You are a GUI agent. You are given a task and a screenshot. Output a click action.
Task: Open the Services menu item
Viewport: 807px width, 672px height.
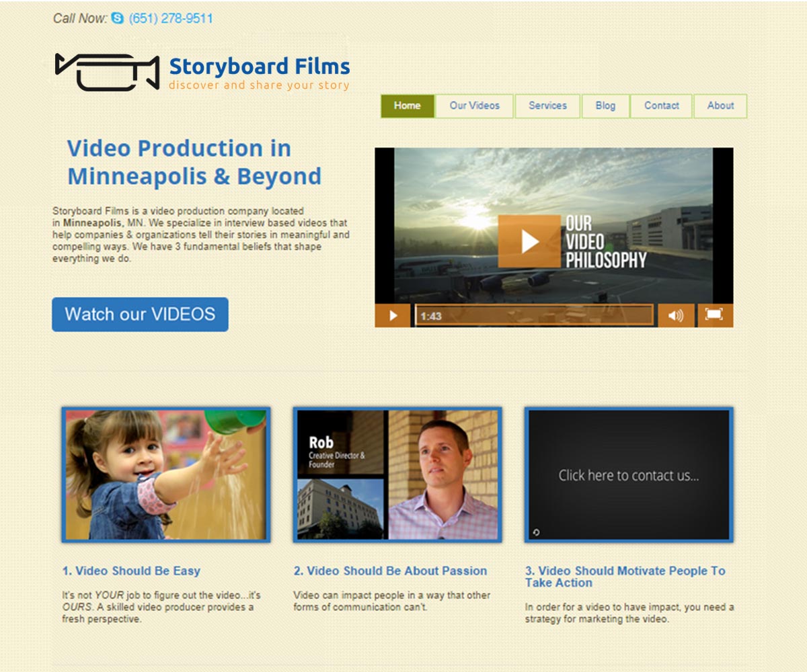(547, 106)
